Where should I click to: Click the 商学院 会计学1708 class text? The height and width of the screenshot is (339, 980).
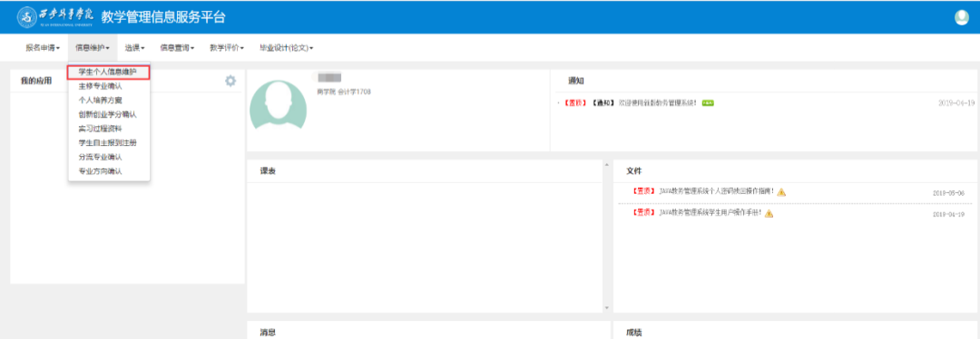click(x=344, y=92)
